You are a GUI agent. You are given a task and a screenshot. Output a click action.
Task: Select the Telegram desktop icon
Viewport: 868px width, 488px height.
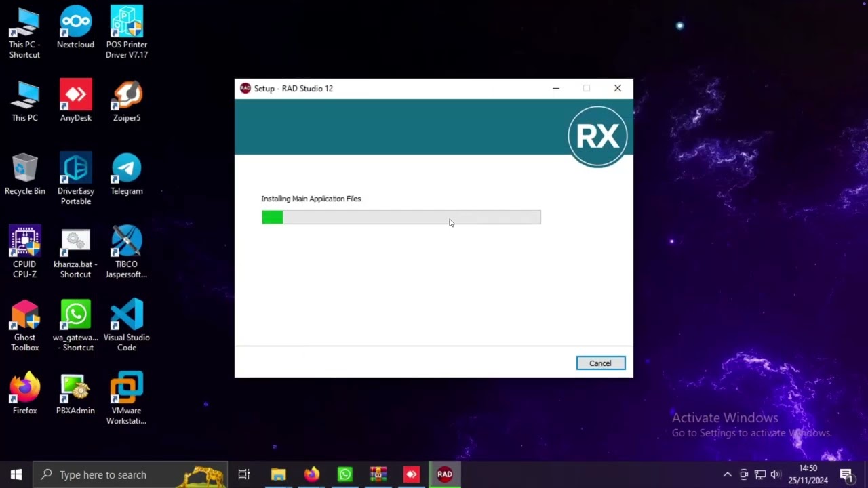point(127,174)
